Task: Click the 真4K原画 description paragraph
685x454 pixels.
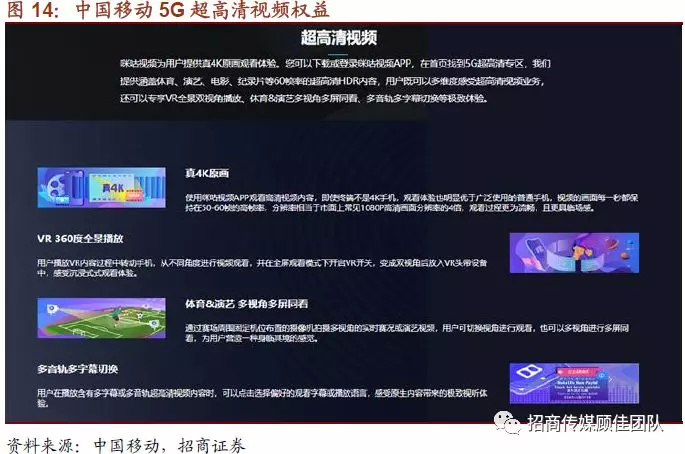Action: pyautogui.click(x=411, y=203)
